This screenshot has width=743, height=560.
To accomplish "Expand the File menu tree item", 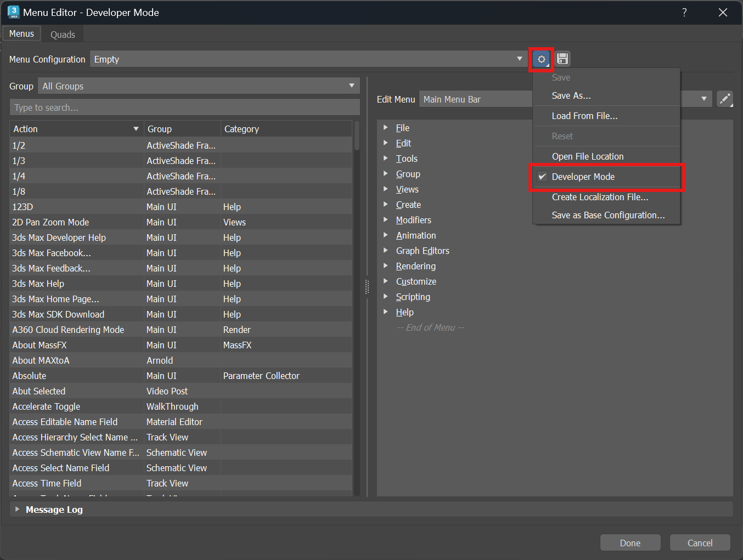I will pyautogui.click(x=386, y=127).
